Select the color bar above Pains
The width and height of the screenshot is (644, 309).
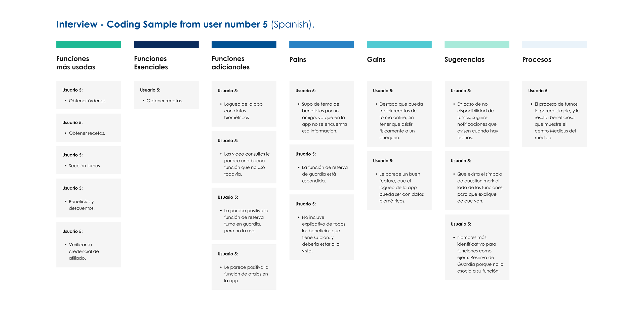tap(321, 45)
